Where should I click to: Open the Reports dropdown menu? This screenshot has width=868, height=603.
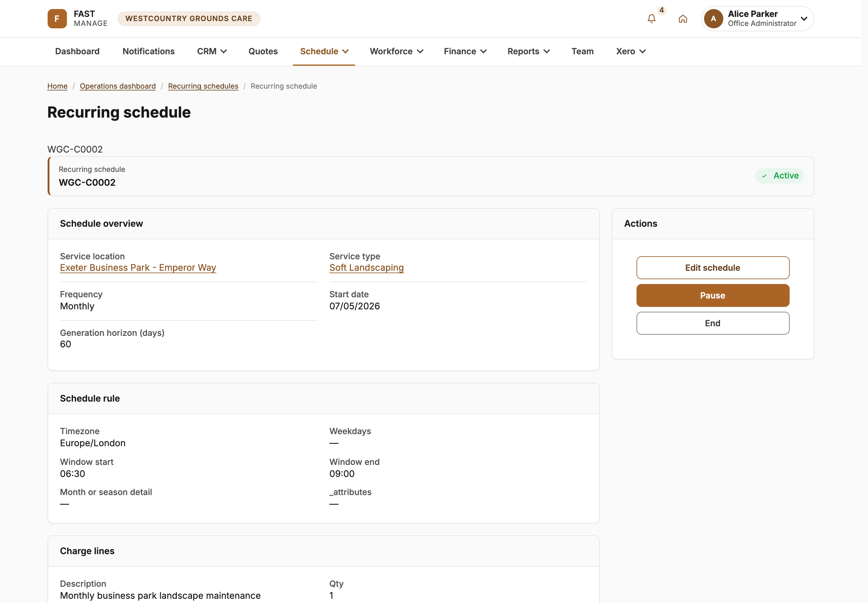tap(528, 51)
